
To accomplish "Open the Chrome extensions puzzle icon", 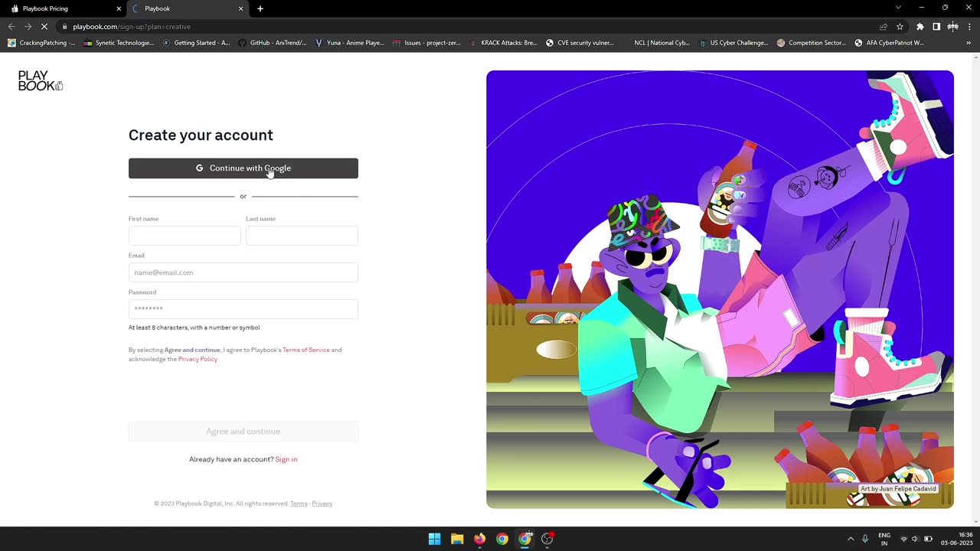I will point(920,27).
